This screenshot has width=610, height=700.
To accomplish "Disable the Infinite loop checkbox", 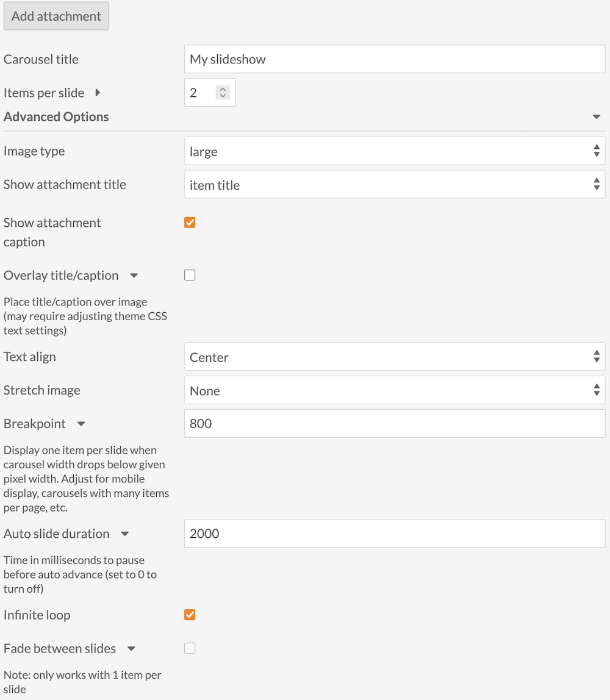I will (x=190, y=615).
